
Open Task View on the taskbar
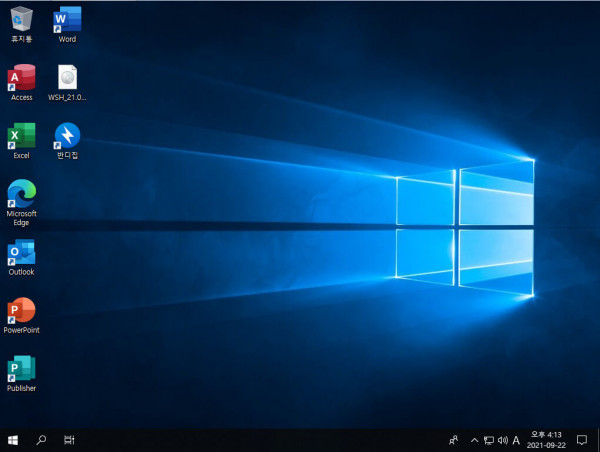(x=69, y=440)
